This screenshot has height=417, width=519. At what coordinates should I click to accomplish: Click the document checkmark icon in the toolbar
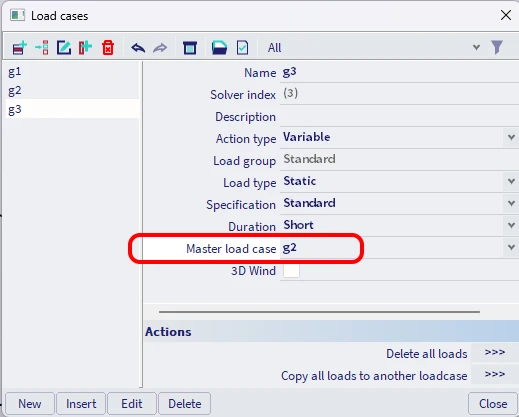[x=242, y=48]
